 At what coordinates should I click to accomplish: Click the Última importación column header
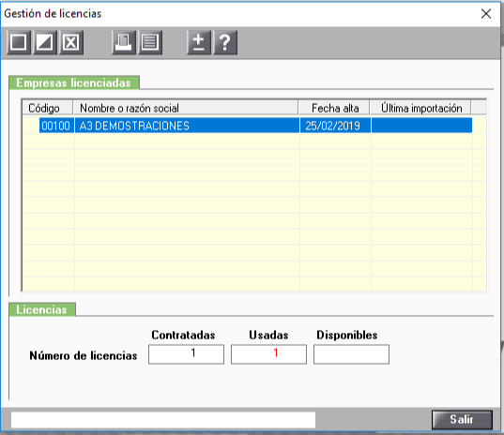(420, 108)
